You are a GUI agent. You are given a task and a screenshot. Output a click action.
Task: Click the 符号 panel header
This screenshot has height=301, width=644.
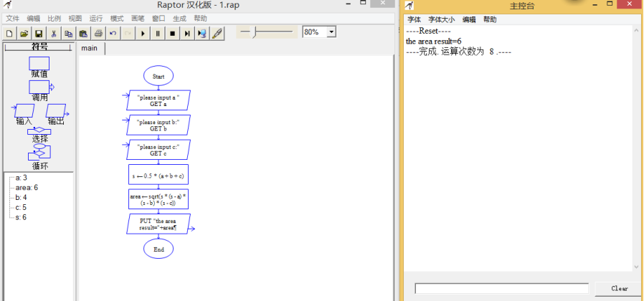pos(38,47)
